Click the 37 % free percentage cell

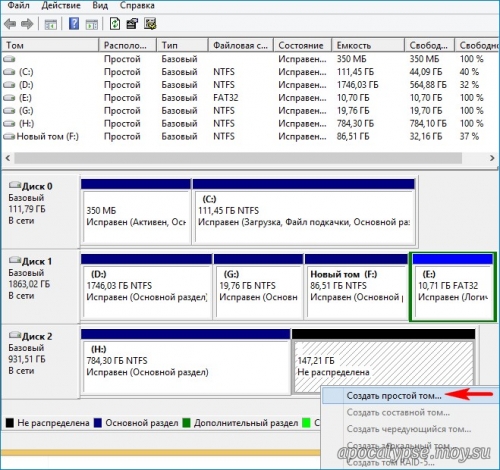coord(469,137)
